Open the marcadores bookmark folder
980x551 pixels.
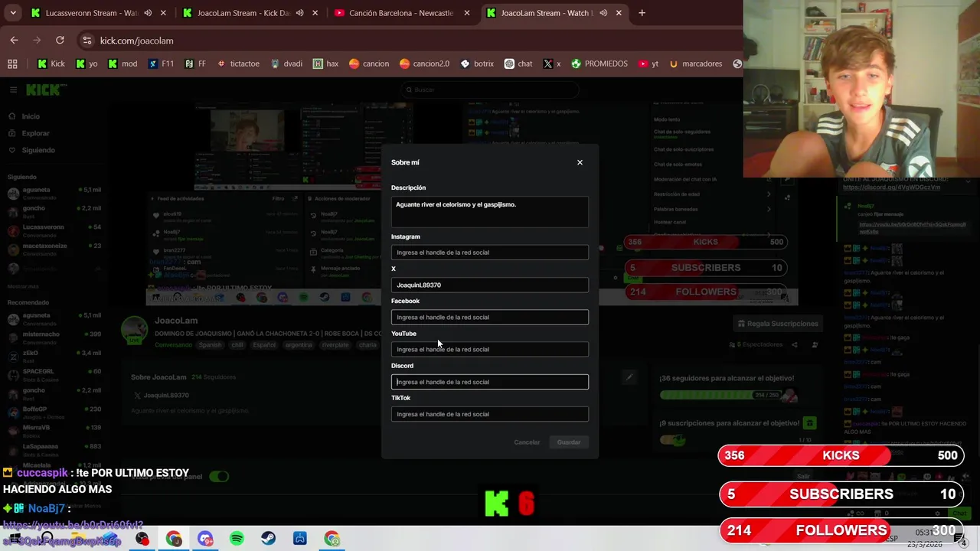coord(696,64)
